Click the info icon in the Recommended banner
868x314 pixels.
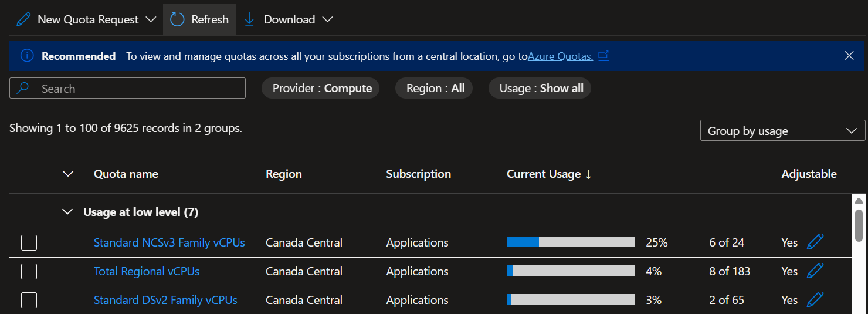[x=26, y=56]
